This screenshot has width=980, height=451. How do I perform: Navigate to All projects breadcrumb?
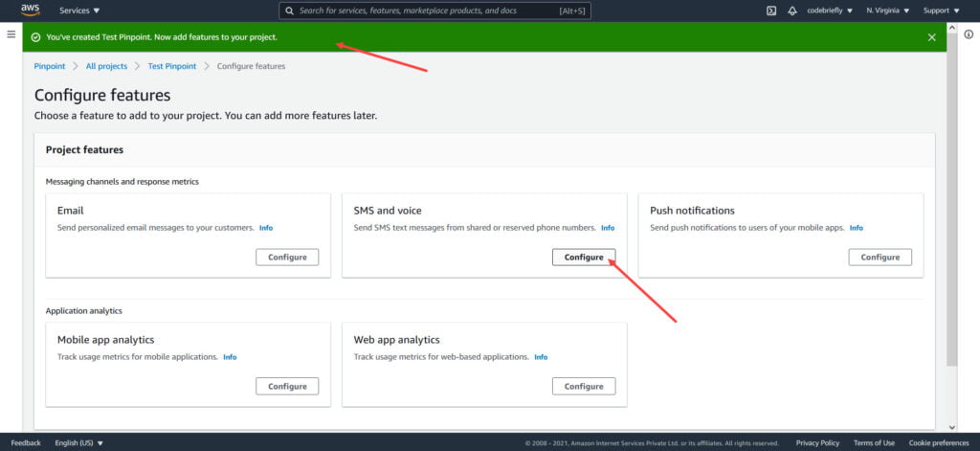pyautogui.click(x=106, y=66)
